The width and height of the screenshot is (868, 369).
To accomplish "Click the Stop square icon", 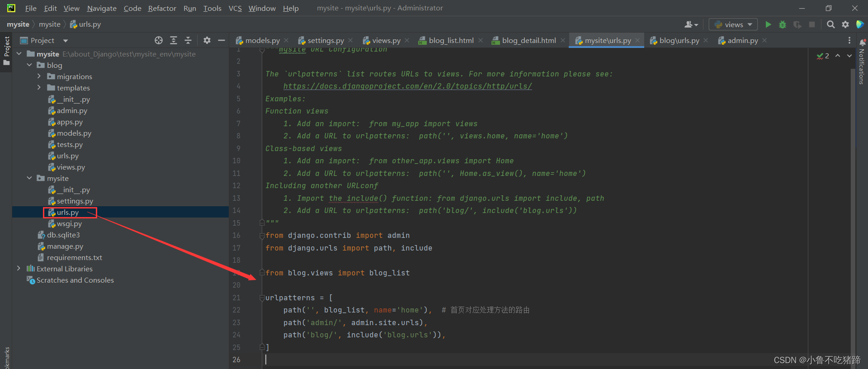I will point(812,24).
